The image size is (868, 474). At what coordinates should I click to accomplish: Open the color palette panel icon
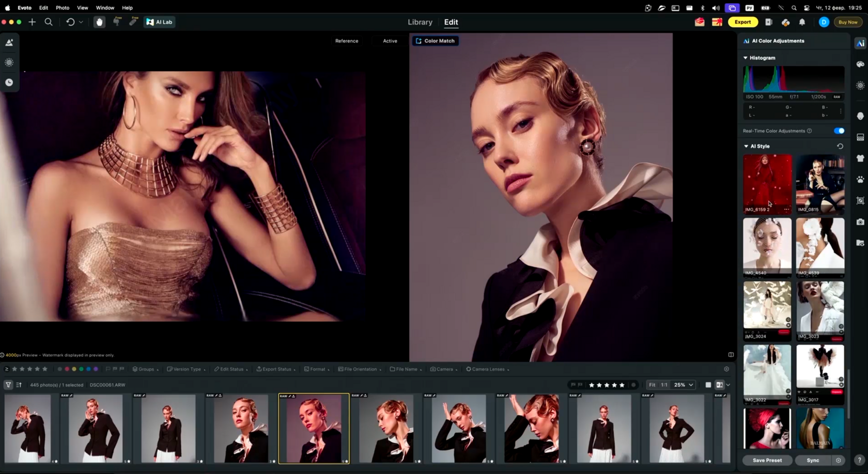[860, 65]
